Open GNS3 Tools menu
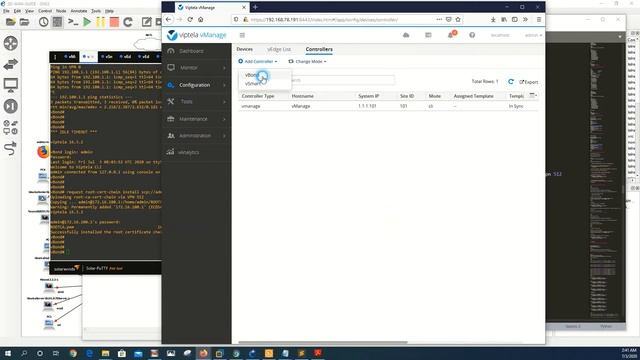This screenshot has height=360, width=640. point(96,11)
